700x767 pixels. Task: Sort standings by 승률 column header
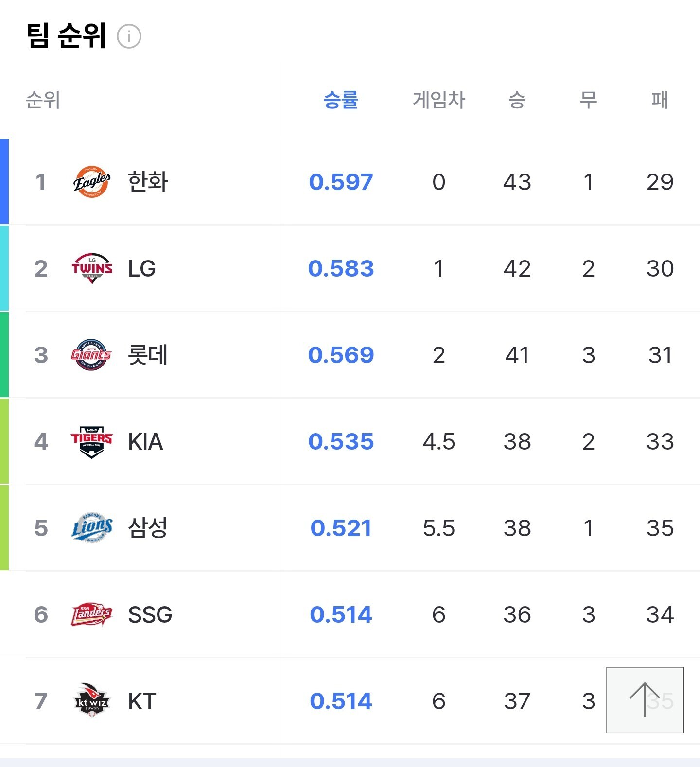tap(341, 100)
